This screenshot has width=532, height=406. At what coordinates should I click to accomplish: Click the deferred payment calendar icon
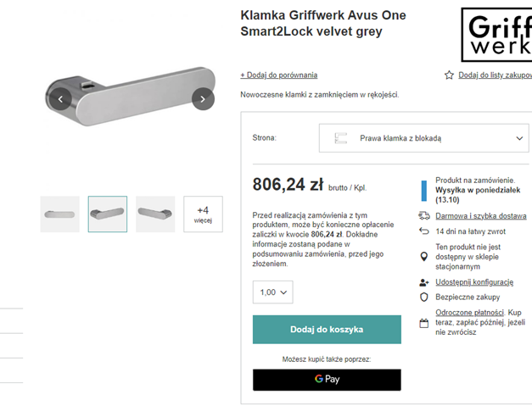pyautogui.click(x=424, y=323)
